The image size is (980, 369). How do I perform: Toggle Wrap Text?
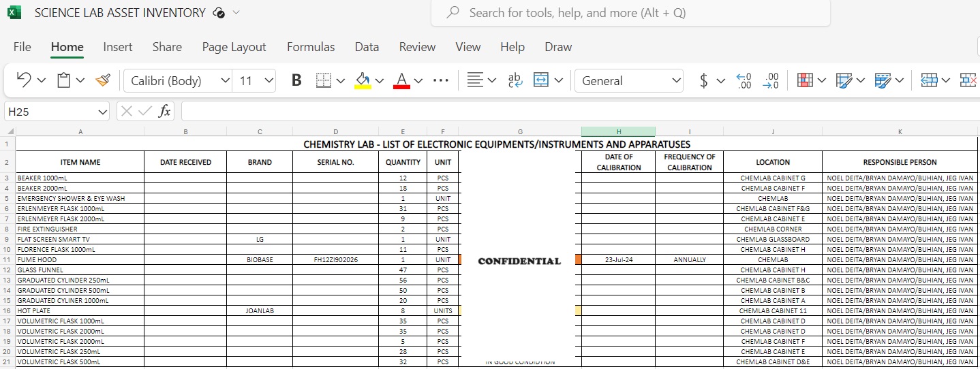pyautogui.click(x=516, y=80)
